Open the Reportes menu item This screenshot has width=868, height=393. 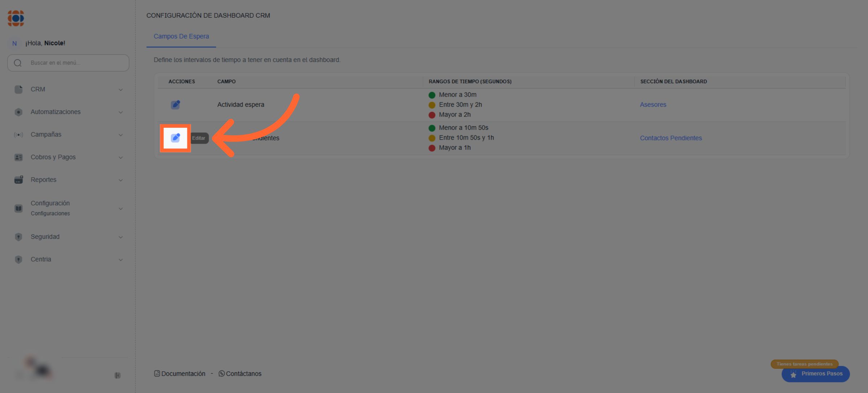(x=43, y=180)
